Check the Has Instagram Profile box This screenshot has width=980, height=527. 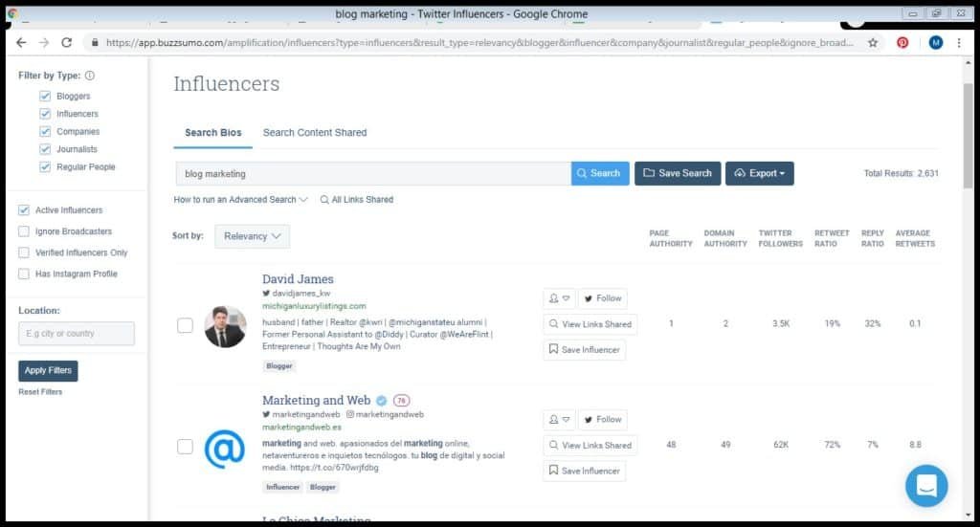pos(24,274)
